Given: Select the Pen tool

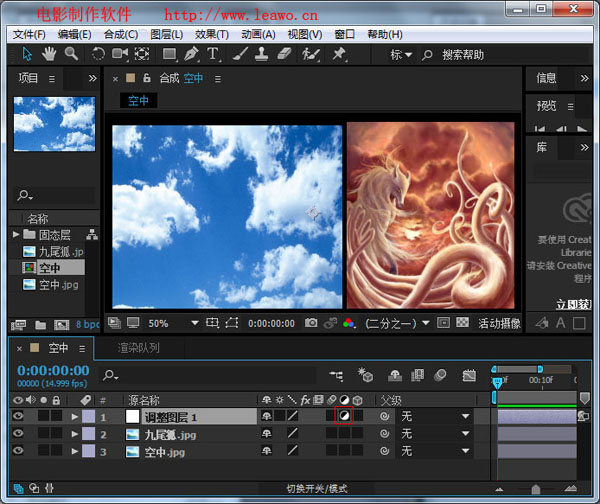Looking at the screenshot, I should click(x=191, y=54).
